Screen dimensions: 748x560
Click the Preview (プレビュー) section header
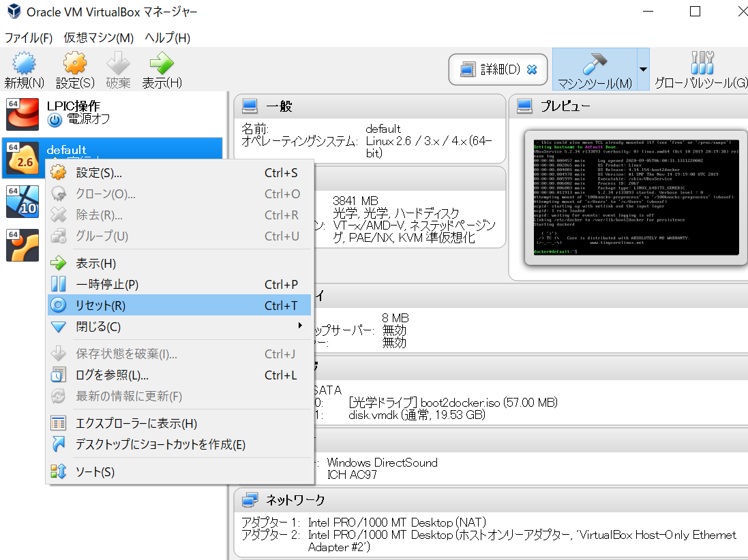(x=629, y=106)
